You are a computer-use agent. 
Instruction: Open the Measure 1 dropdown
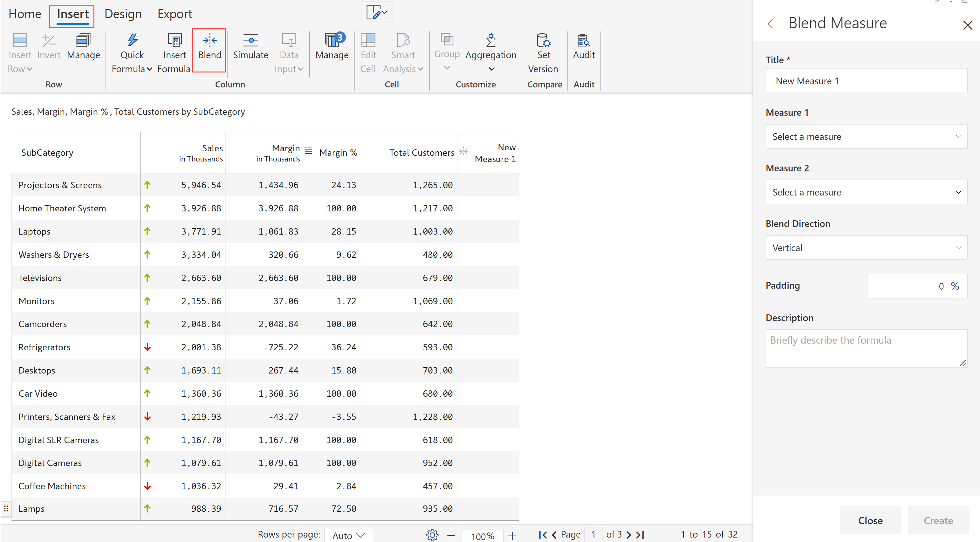(866, 137)
